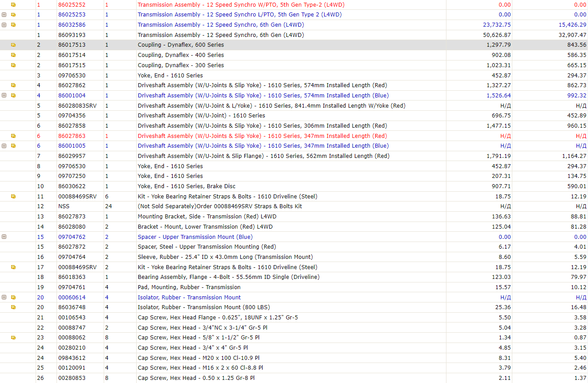Viewport: 588px width, 383px height.
Task: Open the note icon for part 86017513
Action: pyautogui.click(x=13, y=45)
